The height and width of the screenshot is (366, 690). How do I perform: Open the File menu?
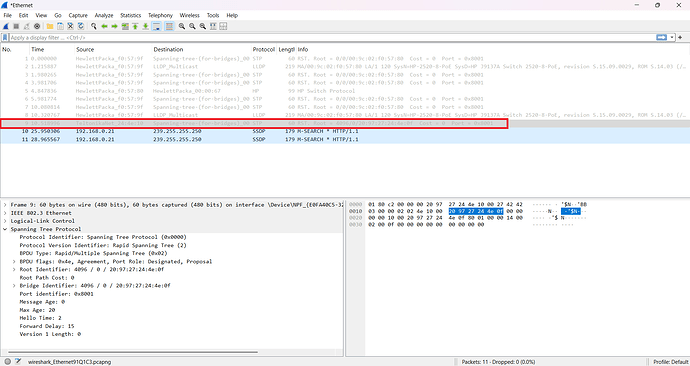(x=7, y=15)
